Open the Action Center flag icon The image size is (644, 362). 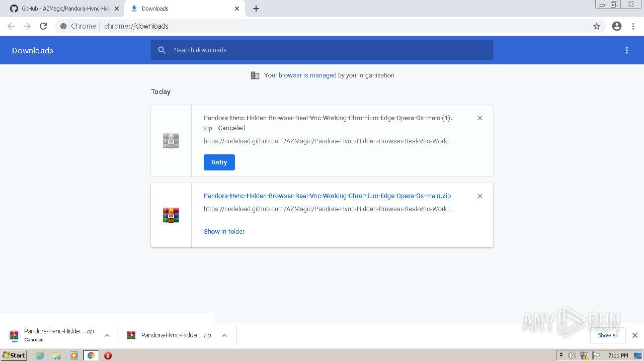(x=596, y=355)
